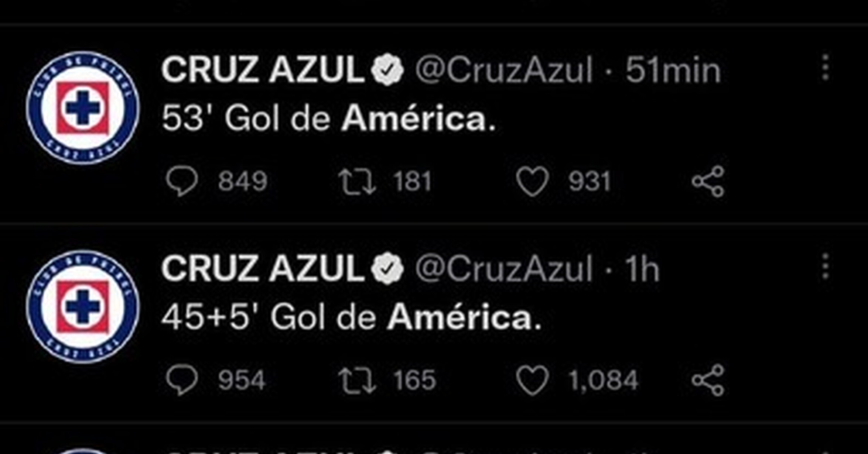Image resolution: width=868 pixels, height=454 pixels.
Task: Click the verified badge on the 51min tweet
Action: click(x=387, y=70)
